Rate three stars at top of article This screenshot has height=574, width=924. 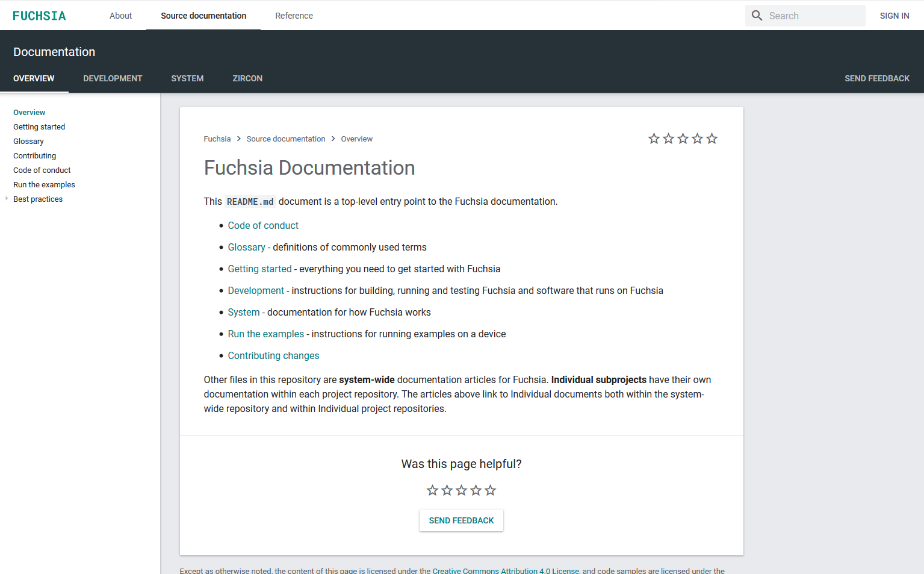coord(683,139)
